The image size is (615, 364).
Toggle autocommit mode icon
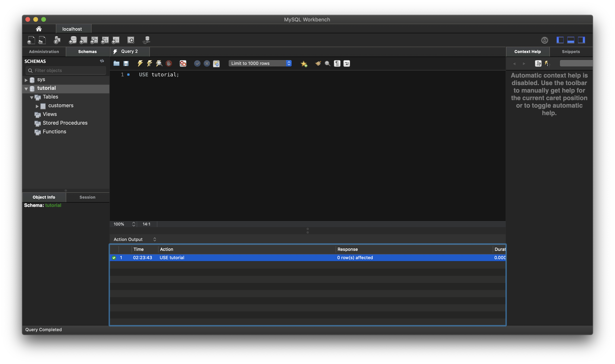[216, 64]
